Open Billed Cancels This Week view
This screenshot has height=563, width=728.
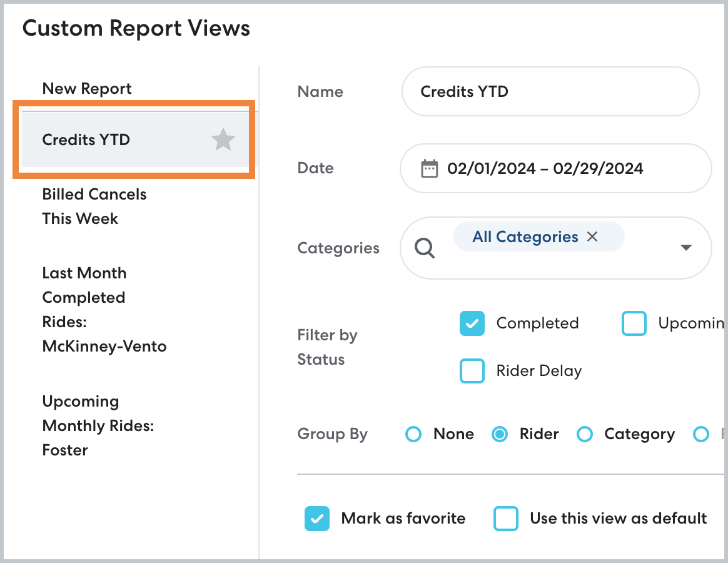[x=94, y=206]
